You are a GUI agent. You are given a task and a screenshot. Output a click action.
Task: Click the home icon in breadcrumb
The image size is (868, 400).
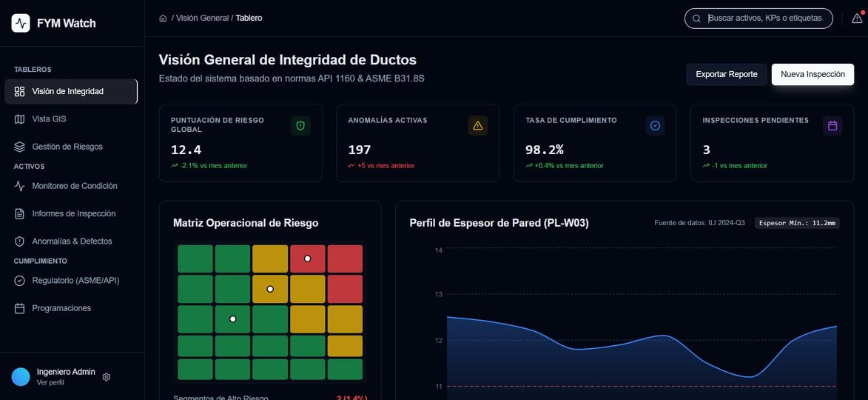(x=163, y=18)
